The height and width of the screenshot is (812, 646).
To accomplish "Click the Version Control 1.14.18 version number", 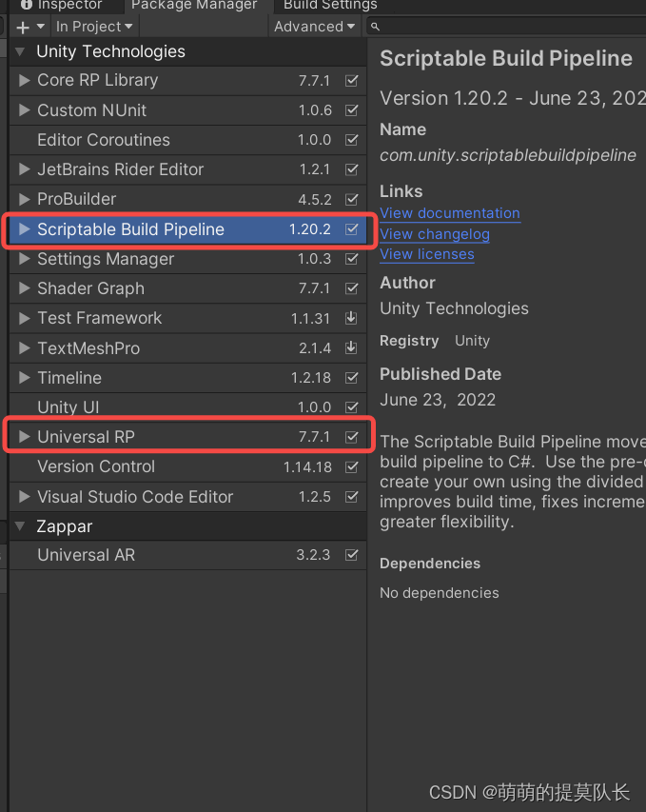I will (x=307, y=467).
